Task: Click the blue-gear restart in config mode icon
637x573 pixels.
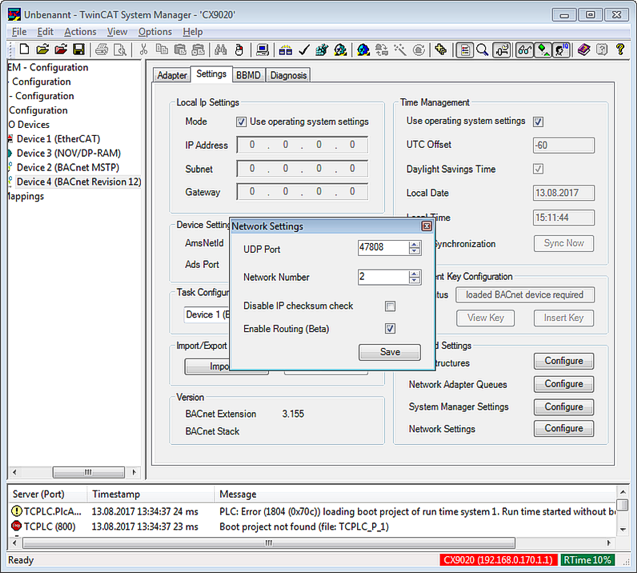Action: pyautogui.click(x=363, y=50)
